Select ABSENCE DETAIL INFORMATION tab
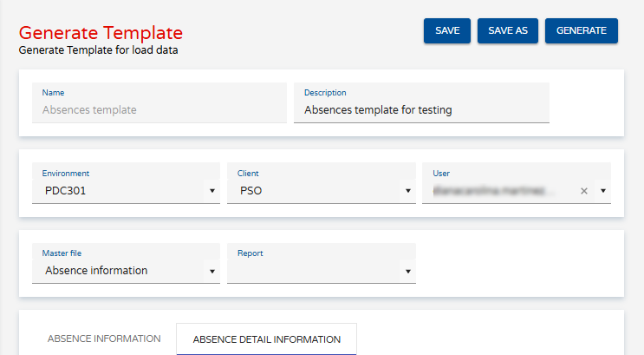Viewport: 644px width, 355px height. [267, 339]
